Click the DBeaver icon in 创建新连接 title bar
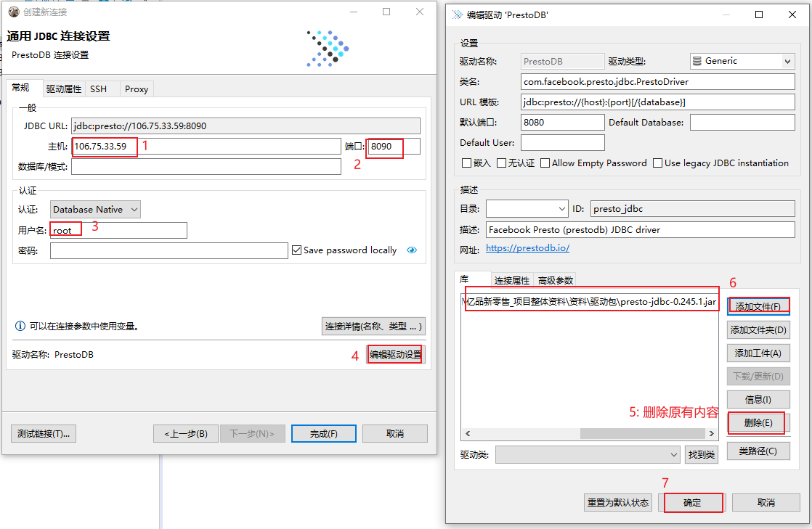 (14, 12)
